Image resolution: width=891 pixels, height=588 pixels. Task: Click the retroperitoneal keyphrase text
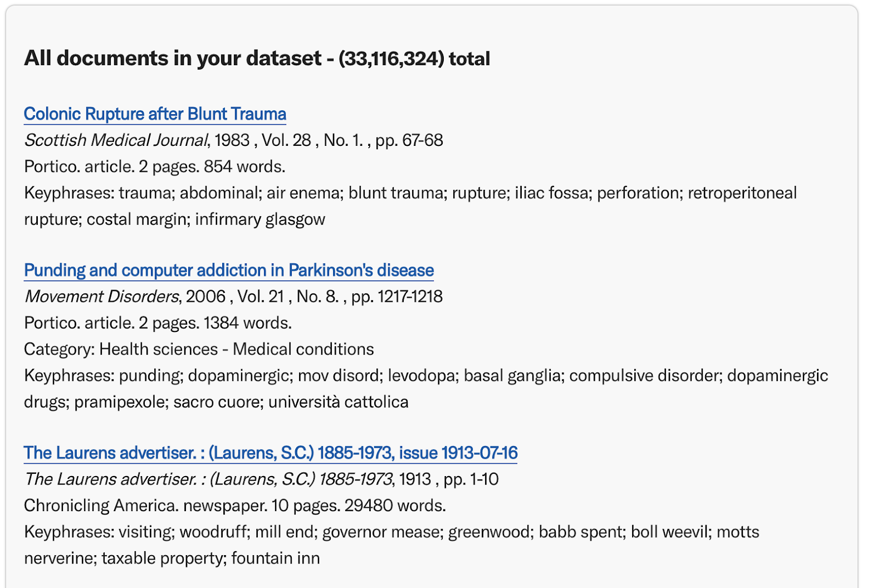742,193
